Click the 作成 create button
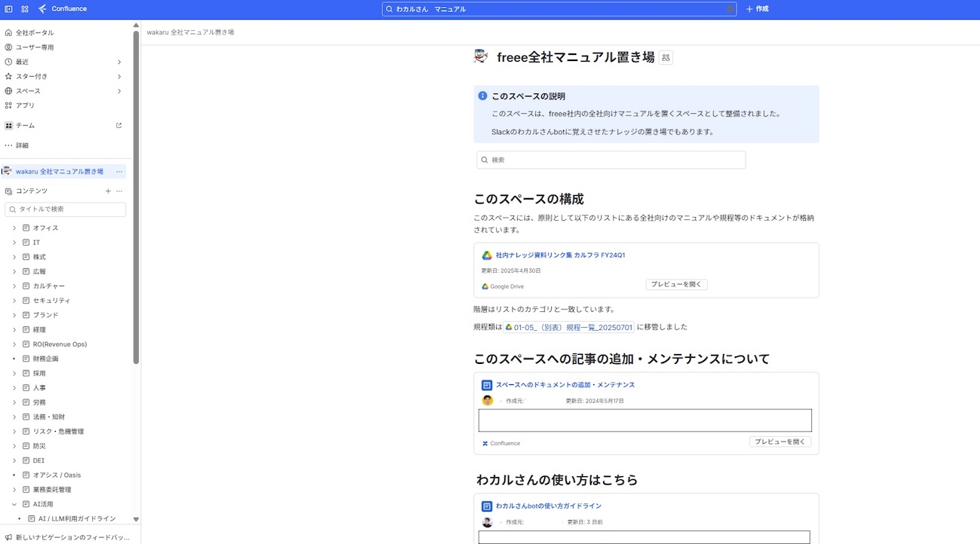Image resolution: width=980 pixels, height=544 pixels. click(757, 9)
